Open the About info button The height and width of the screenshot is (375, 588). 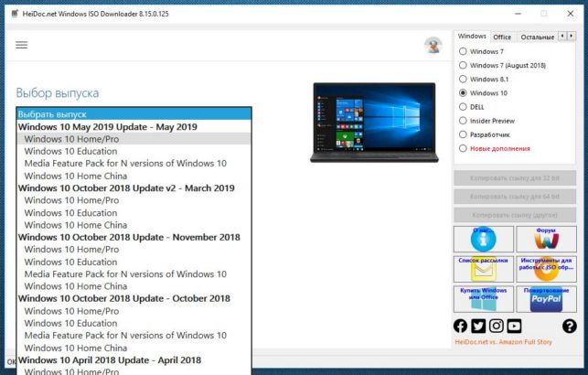coord(484,239)
